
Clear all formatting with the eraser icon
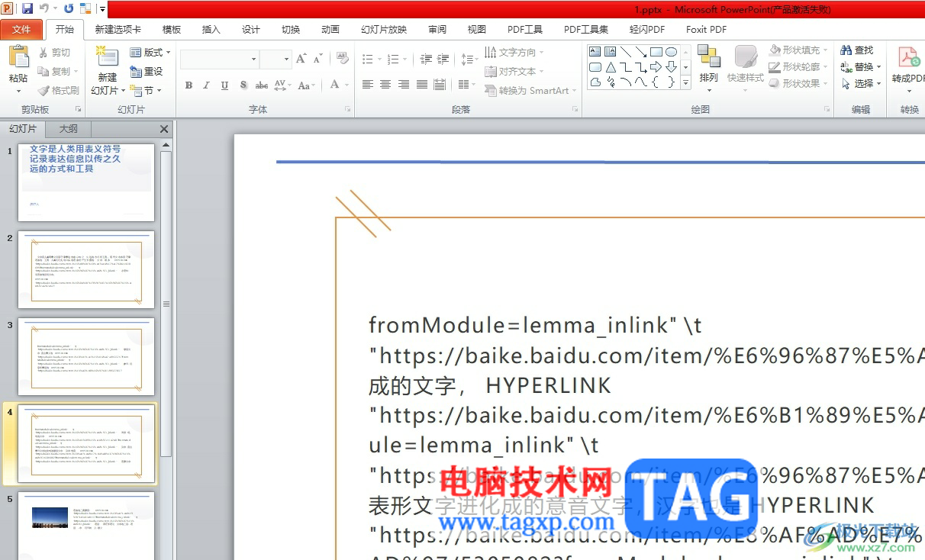[x=342, y=59]
